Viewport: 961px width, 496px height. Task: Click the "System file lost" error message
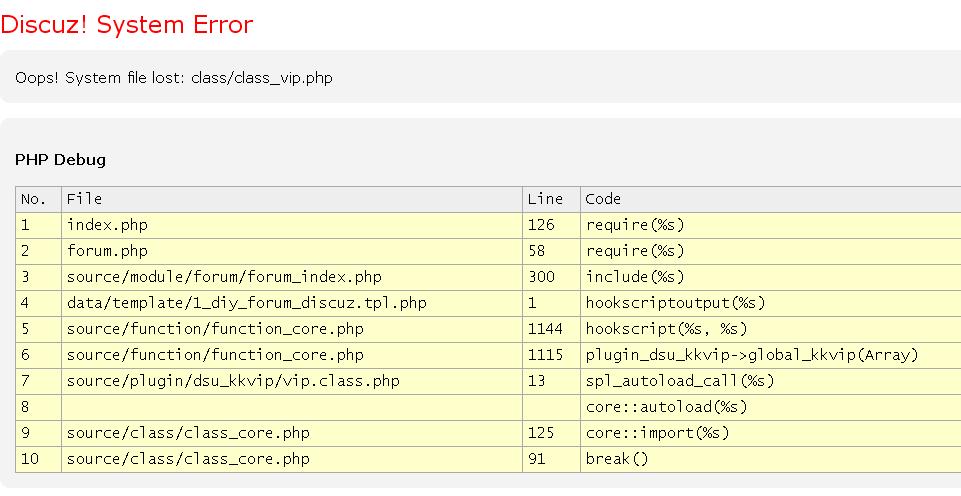point(174,78)
